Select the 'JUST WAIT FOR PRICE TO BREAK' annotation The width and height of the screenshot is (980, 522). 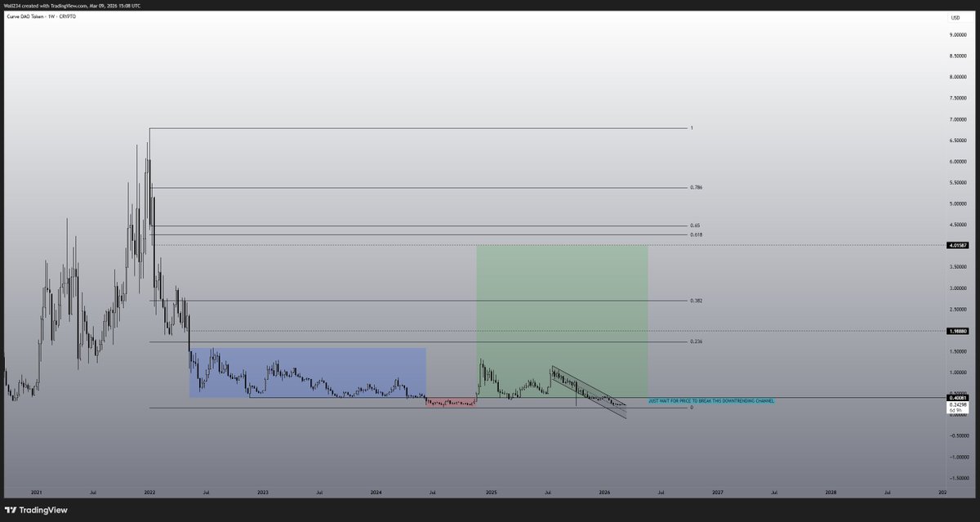pyautogui.click(x=710, y=401)
